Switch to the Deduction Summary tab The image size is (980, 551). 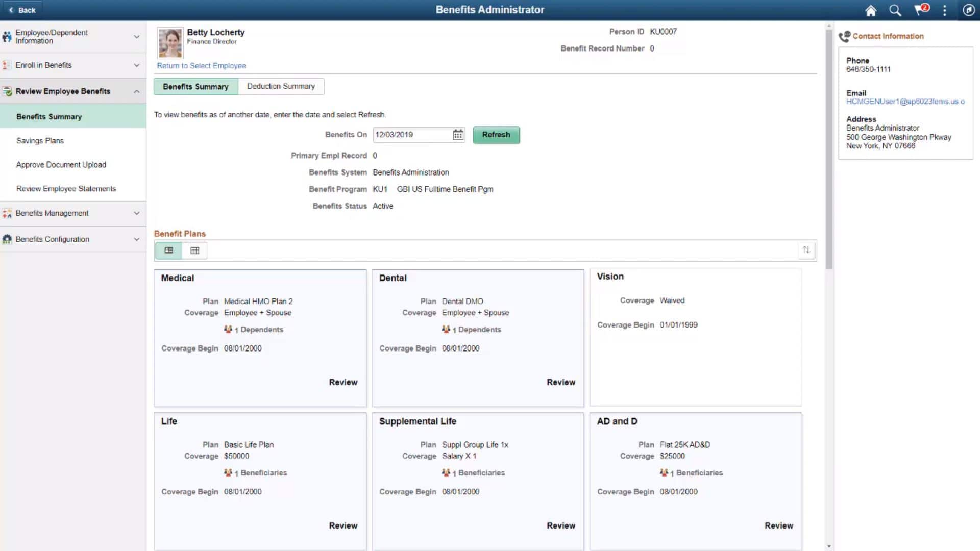pyautogui.click(x=281, y=86)
